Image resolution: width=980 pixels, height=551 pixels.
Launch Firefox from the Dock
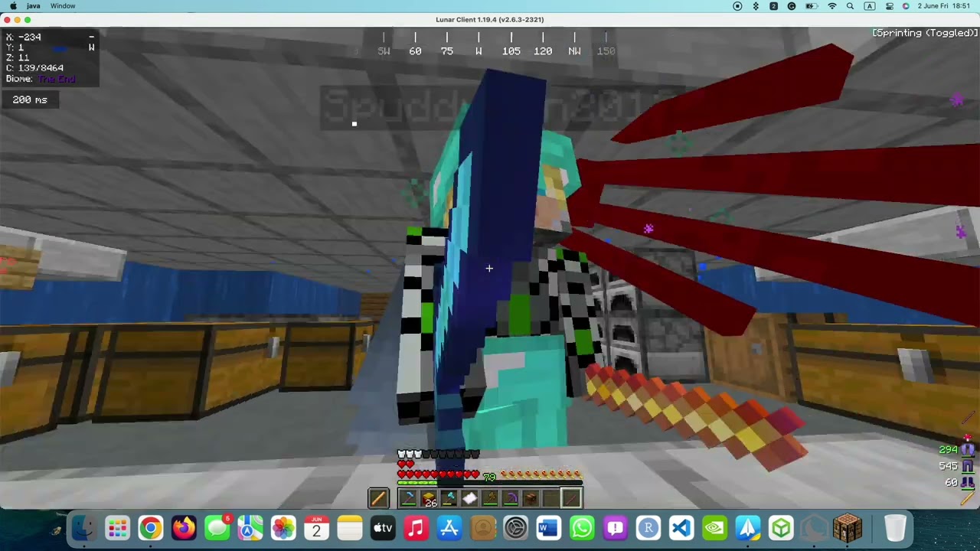(184, 528)
